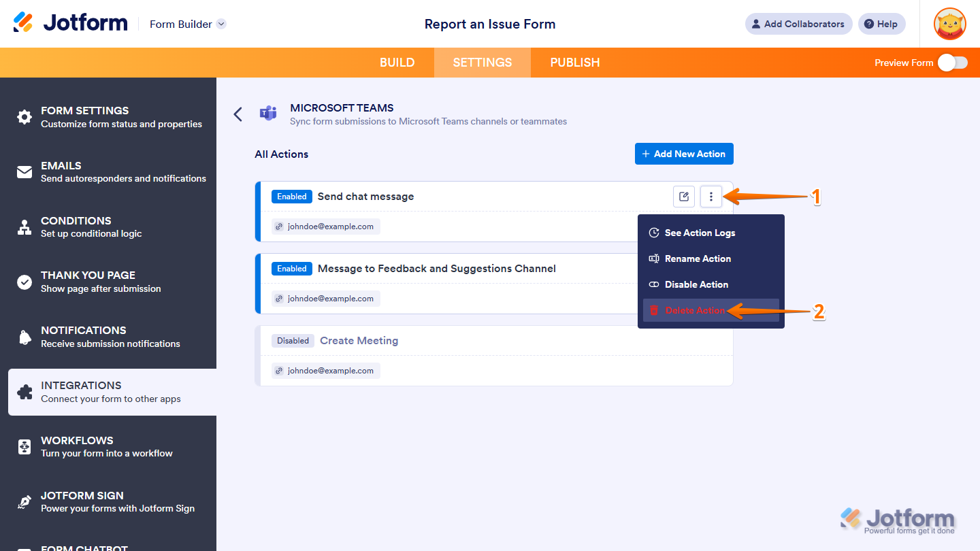Screen dimensions: 980x551
Task: Select Rename Action from the menu
Action: (699, 258)
